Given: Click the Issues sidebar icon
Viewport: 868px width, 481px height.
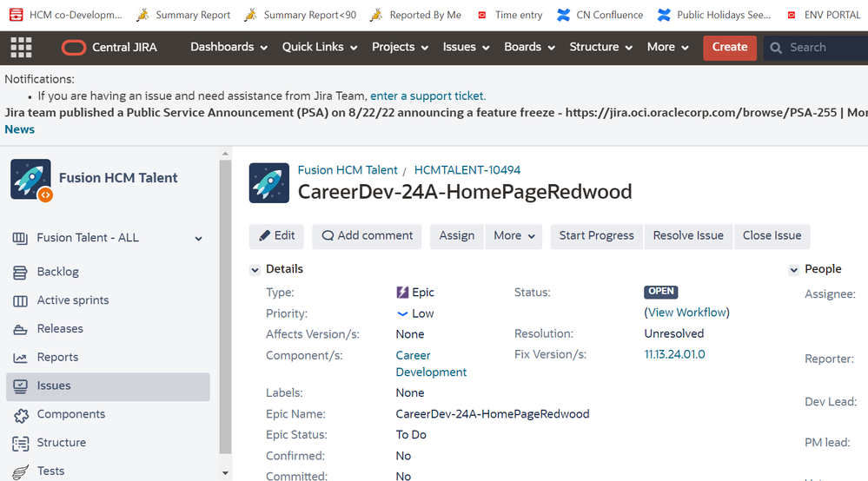Looking at the screenshot, I should tap(20, 386).
